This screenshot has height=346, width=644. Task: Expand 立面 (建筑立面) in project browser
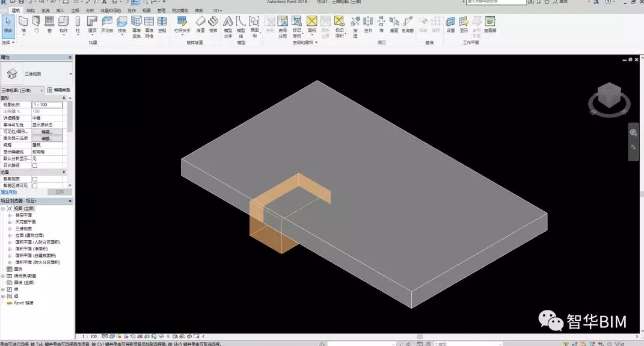[10, 235]
